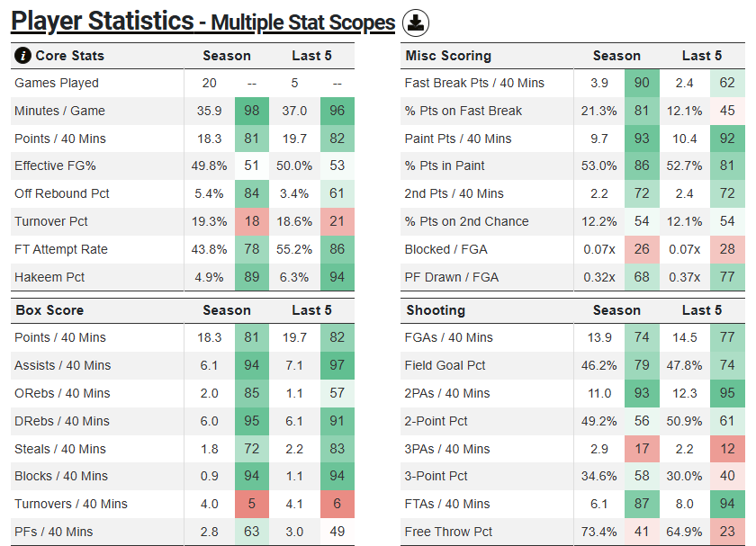The height and width of the screenshot is (546, 756).
Task: Click the 97 Assists / 40 Mins percentile cell
Action: point(337,365)
